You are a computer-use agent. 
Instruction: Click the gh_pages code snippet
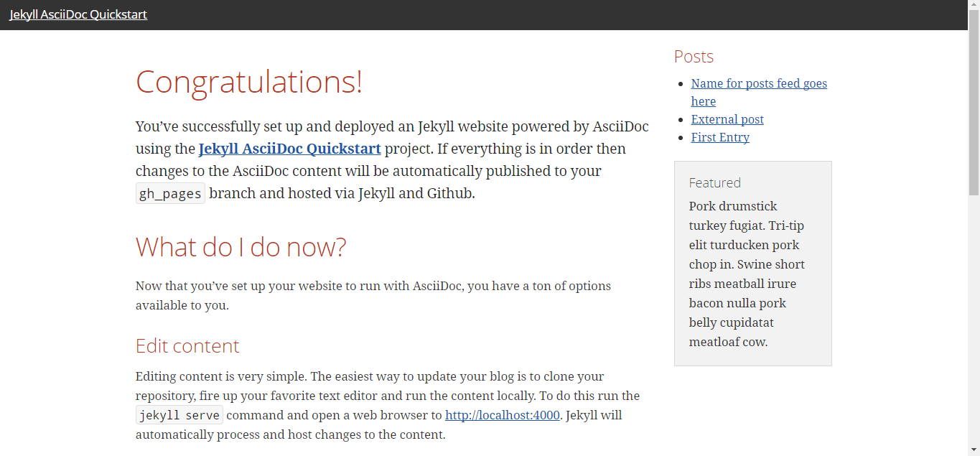pyautogui.click(x=170, y=194)
